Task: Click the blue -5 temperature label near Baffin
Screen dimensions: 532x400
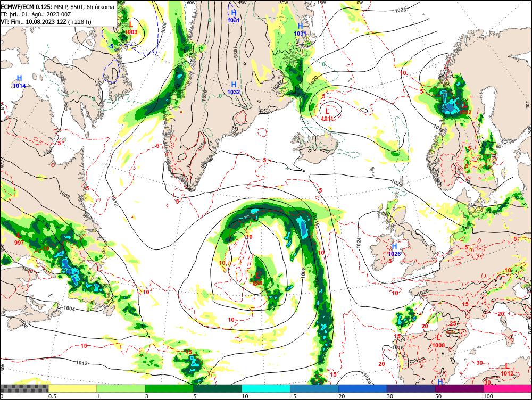Action: coord(111,46)
